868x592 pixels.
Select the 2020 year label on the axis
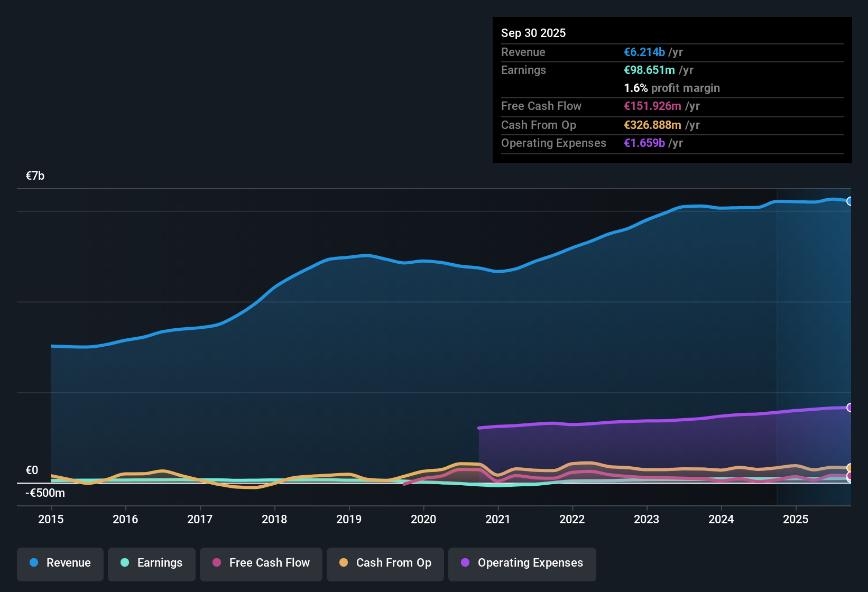pos(423,520)
